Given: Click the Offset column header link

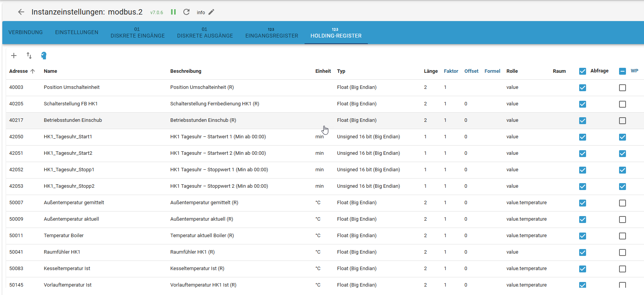Looking at the screenshot, I should tap(471, 71).
